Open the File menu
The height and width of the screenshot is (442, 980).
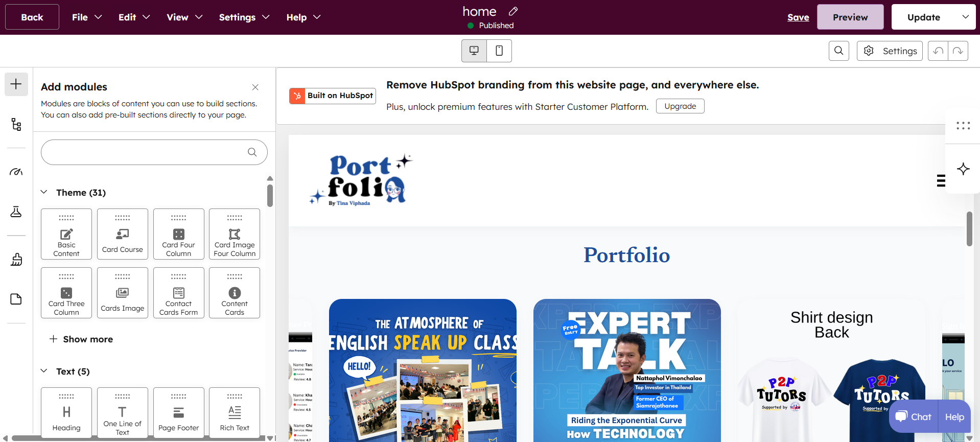[x=86, y=17]
